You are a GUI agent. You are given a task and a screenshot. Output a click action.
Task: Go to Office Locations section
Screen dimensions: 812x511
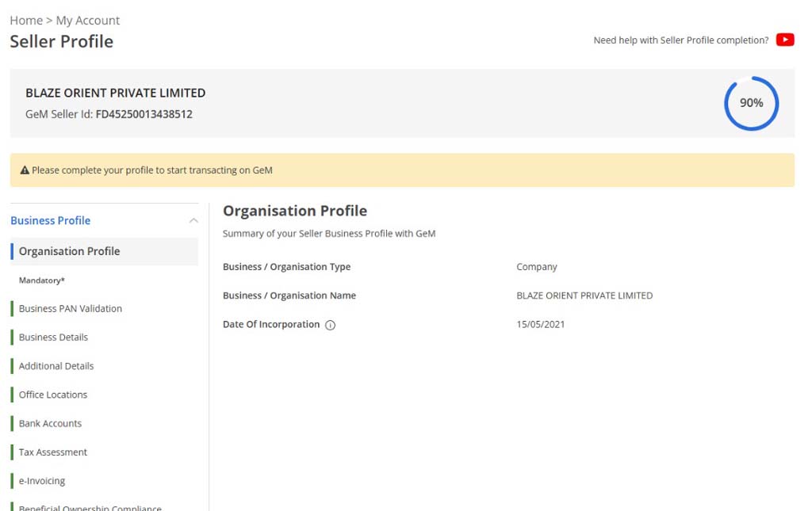click(x=53, y=395)
